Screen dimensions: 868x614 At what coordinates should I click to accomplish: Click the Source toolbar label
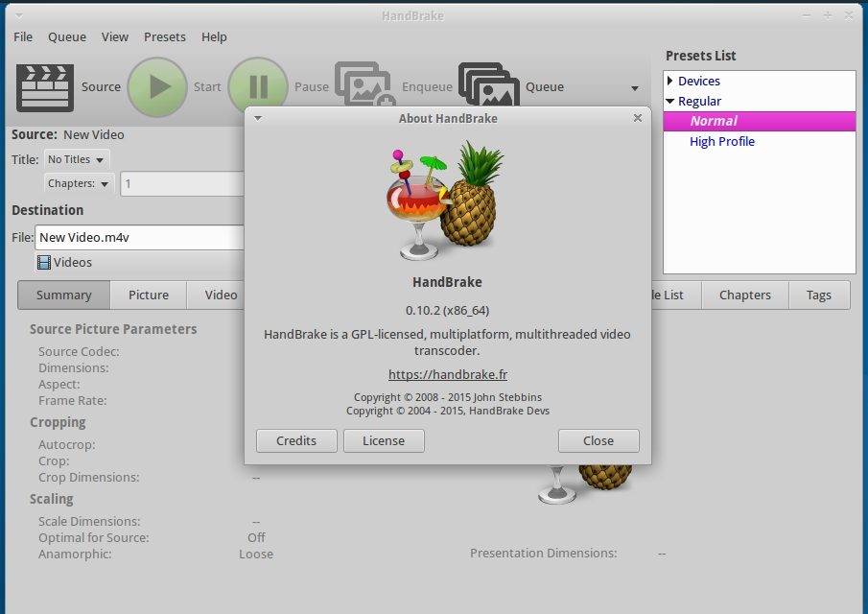pyautogui.click(x=101, y=87)
